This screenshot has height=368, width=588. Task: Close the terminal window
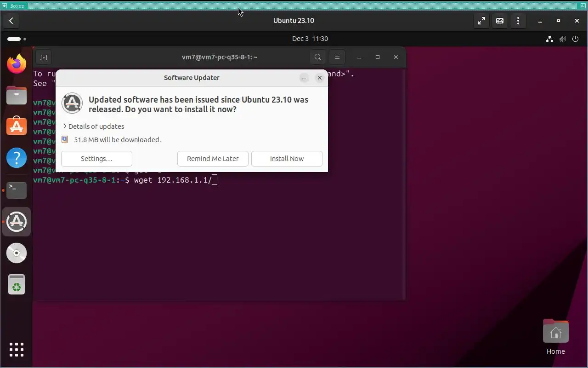coord(396,57)
